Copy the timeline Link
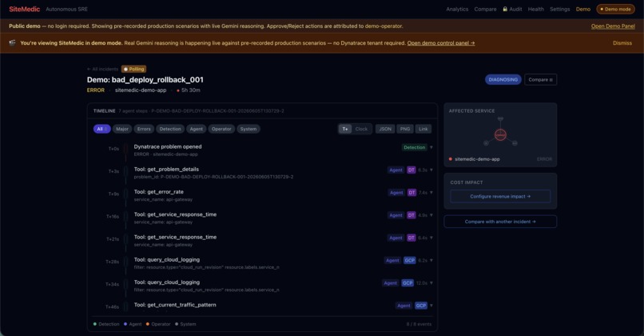 [x=423, y=129]
